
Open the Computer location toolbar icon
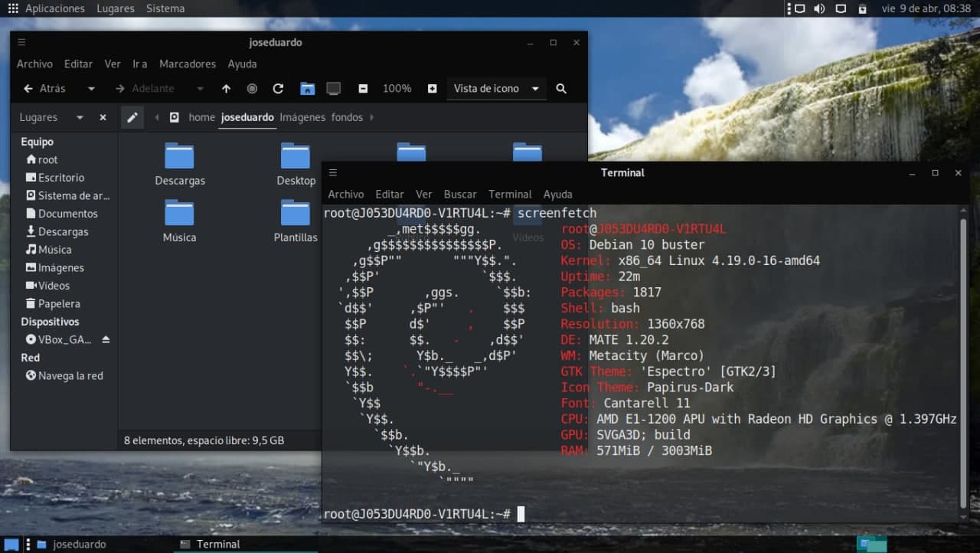(x=333, y=89)
